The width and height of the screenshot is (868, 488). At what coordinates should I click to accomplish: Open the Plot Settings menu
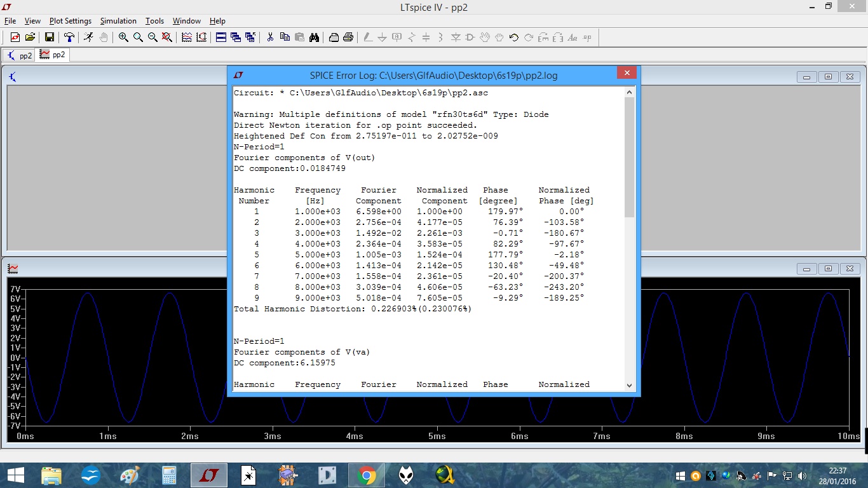point(71,21)
